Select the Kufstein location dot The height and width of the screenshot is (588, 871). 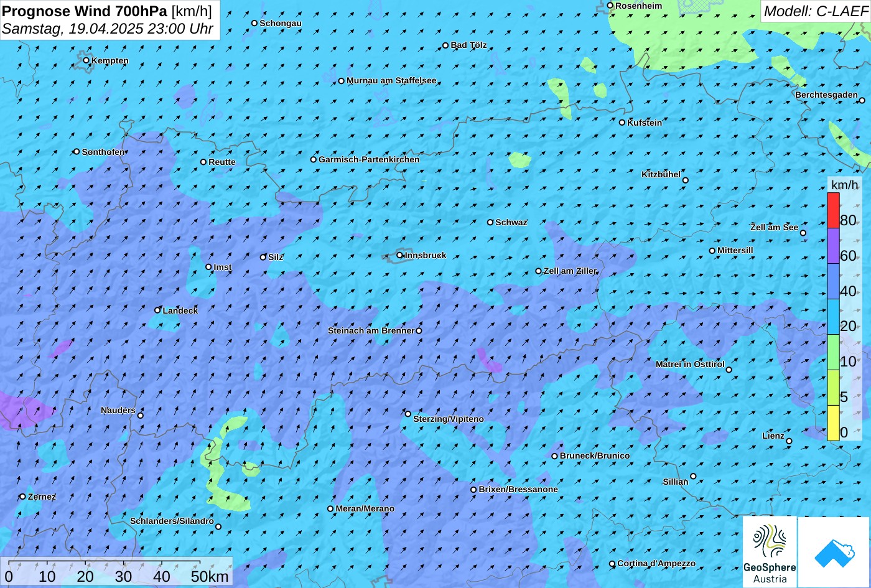tap(622, 123)
